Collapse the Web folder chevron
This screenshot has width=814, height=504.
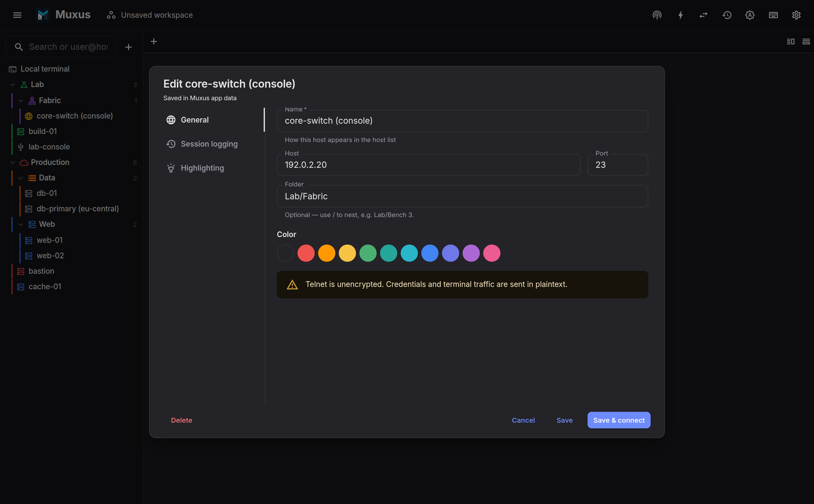[x=21, y=224]
